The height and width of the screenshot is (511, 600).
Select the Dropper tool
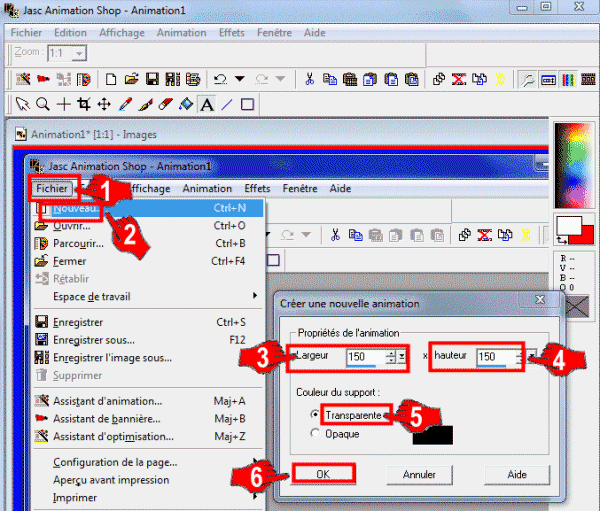tap(125, 104)
